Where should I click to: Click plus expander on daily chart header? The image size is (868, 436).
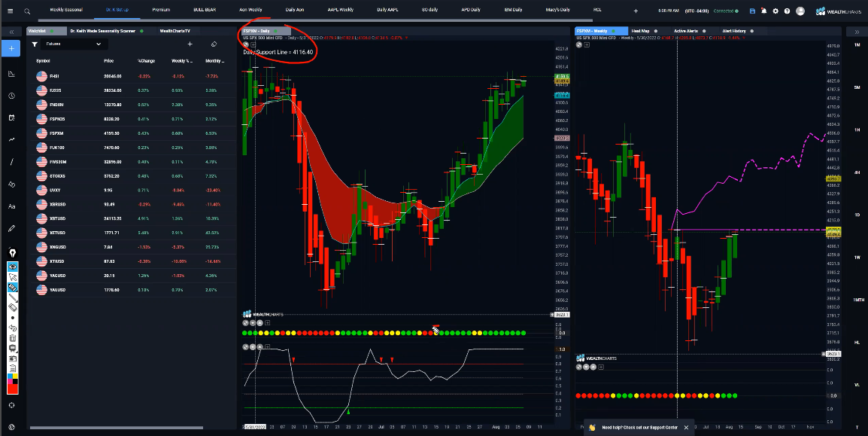pos(253,45)
